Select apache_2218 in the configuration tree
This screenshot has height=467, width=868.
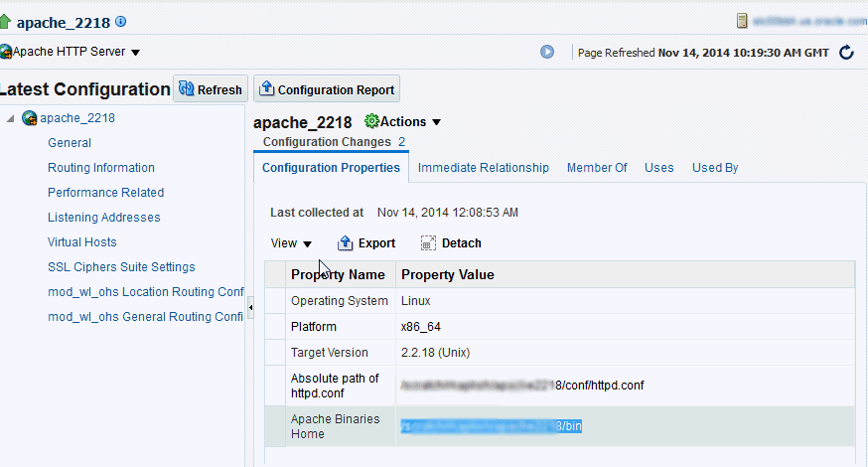(x=77, y=118)
